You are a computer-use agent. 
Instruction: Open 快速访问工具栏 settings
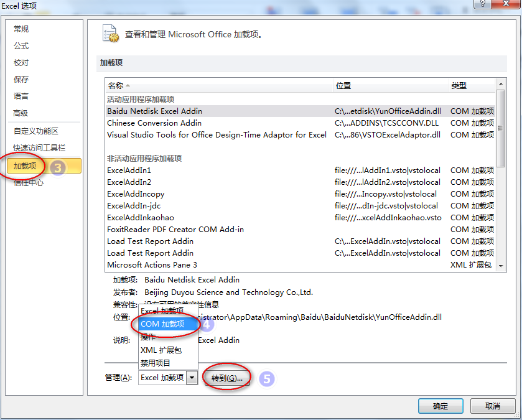tap(39, 148)
